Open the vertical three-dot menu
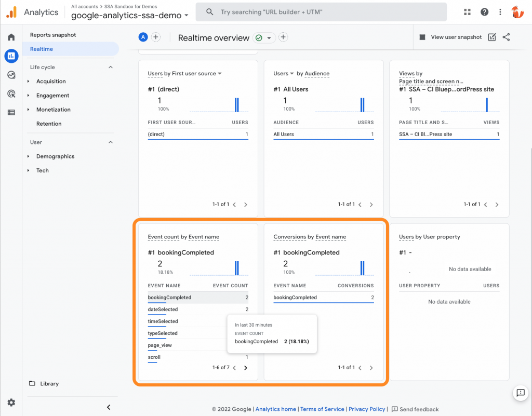Screen dimensions: 532x416 point(500,12)
